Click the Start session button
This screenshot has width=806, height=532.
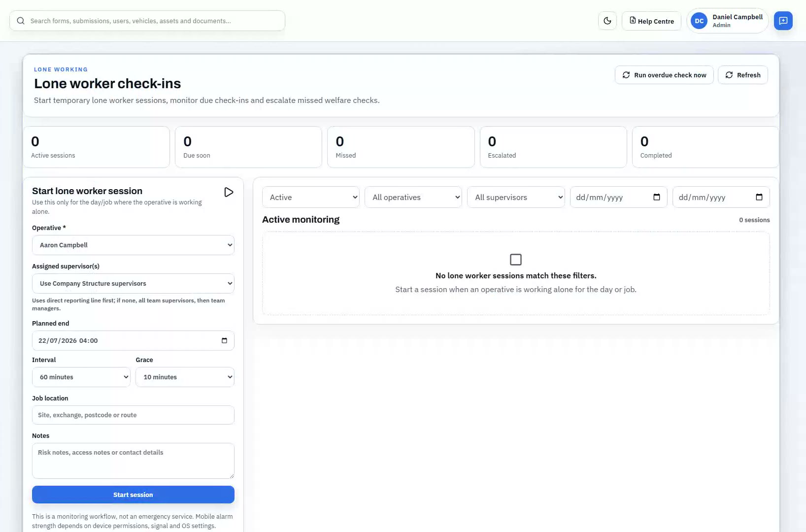pyautogui.click(x=133, y=495)
